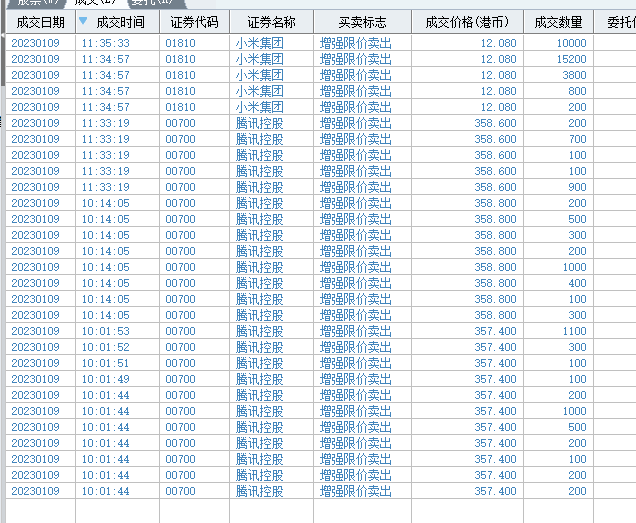The image size is (636, 523).
Task: Click price 357.400 in the 10:01:53 row
Action: point(496,331)
